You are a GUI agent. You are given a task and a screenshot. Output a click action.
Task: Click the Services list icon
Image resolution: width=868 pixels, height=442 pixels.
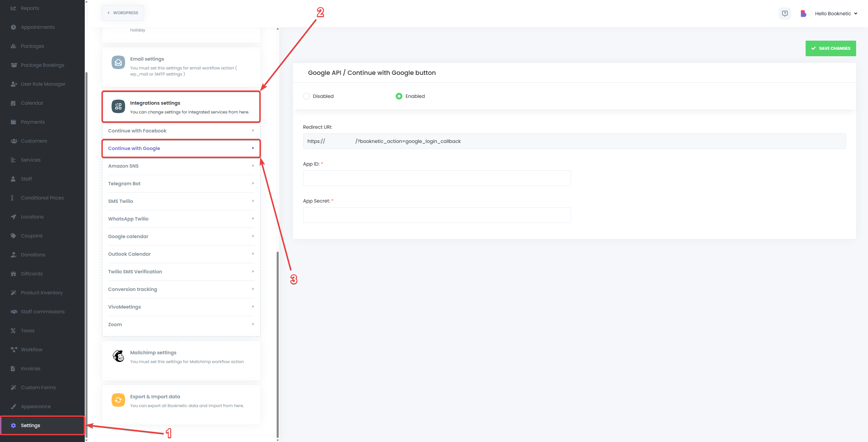point(13,160)
